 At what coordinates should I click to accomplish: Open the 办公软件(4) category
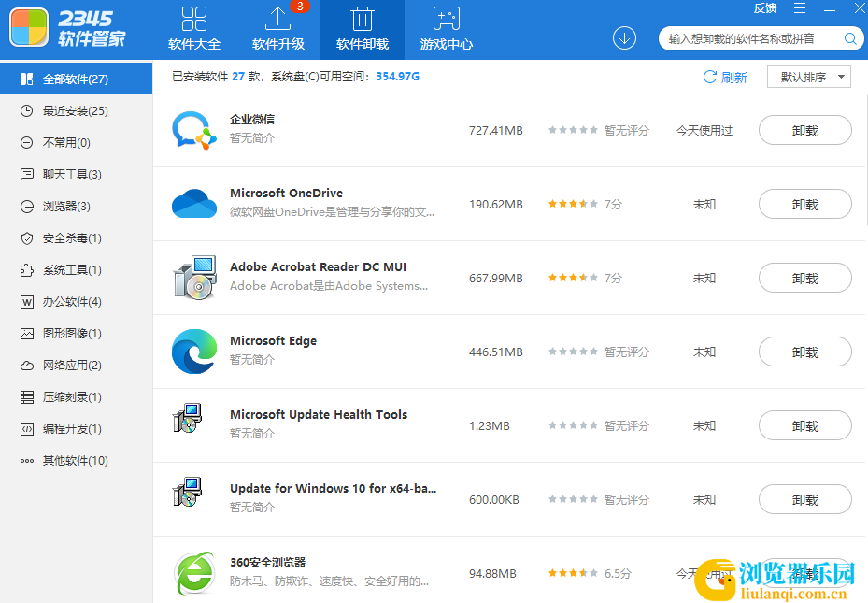[x=76, y=301]
